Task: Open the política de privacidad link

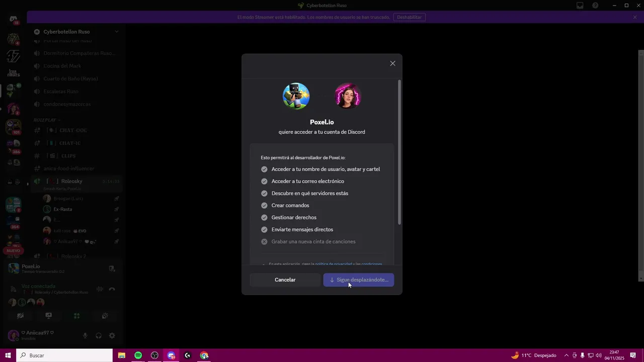Action: 334,264
